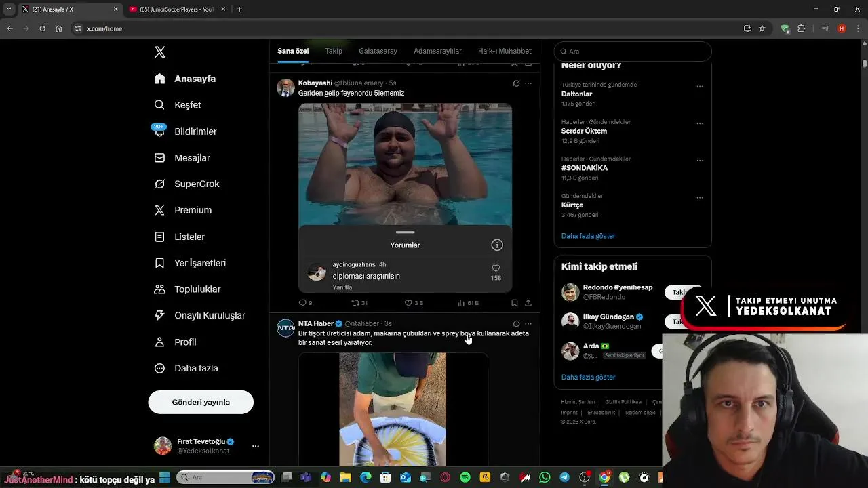Open Bildirimler notifications

185,131
